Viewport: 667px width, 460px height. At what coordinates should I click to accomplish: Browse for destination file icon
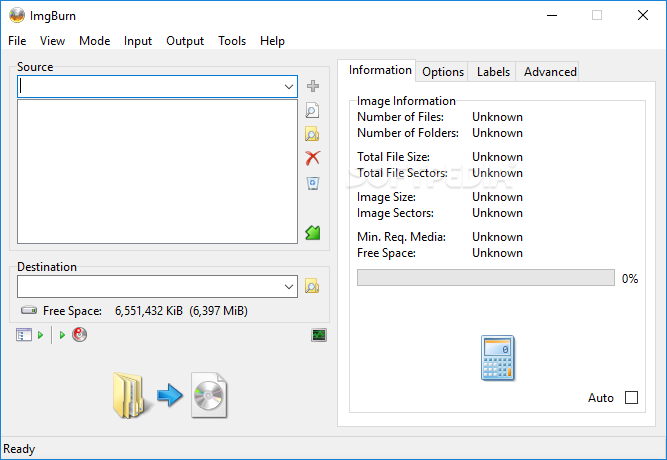point(312,286)
